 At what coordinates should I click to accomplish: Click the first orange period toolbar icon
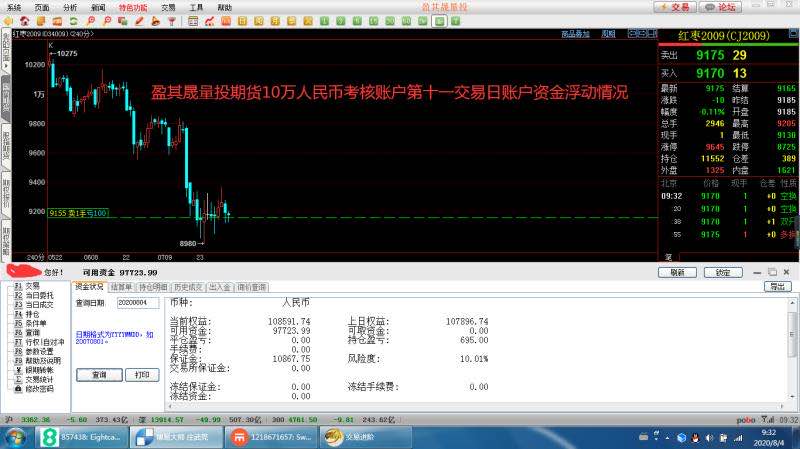pyautogui.click(x=226, y=21)
